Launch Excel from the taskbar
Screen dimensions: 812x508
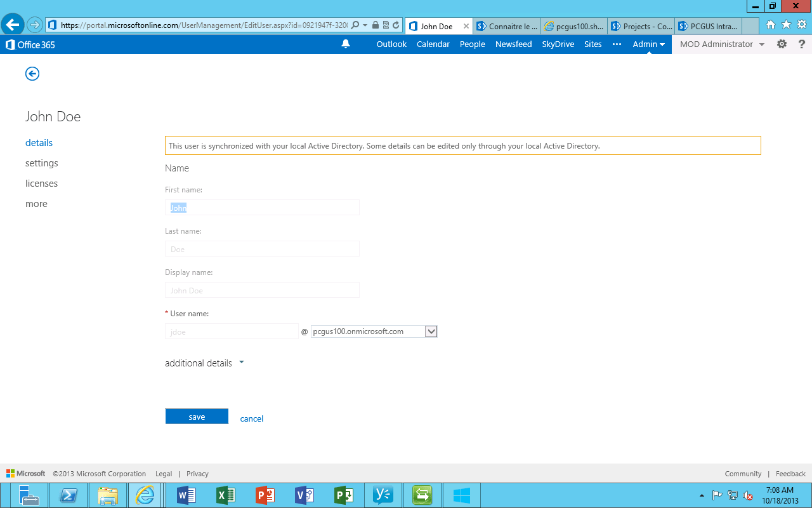(x=225, y=495)
